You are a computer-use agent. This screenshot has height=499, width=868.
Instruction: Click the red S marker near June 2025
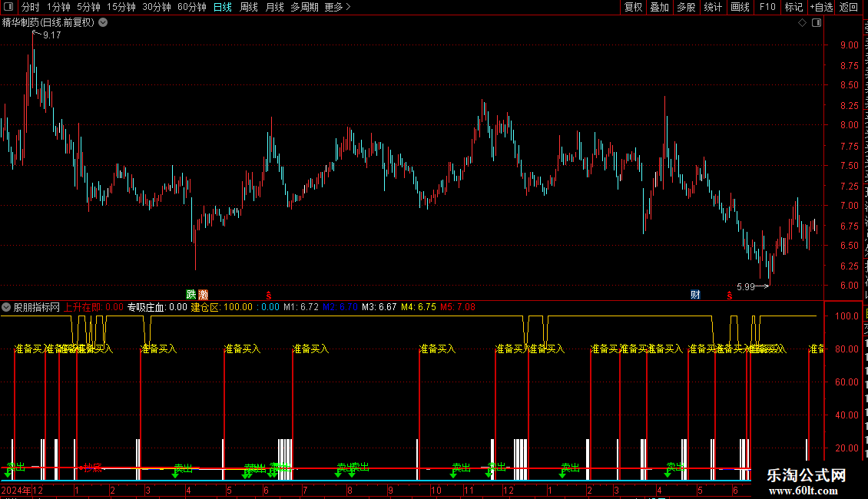coord(730,296)
